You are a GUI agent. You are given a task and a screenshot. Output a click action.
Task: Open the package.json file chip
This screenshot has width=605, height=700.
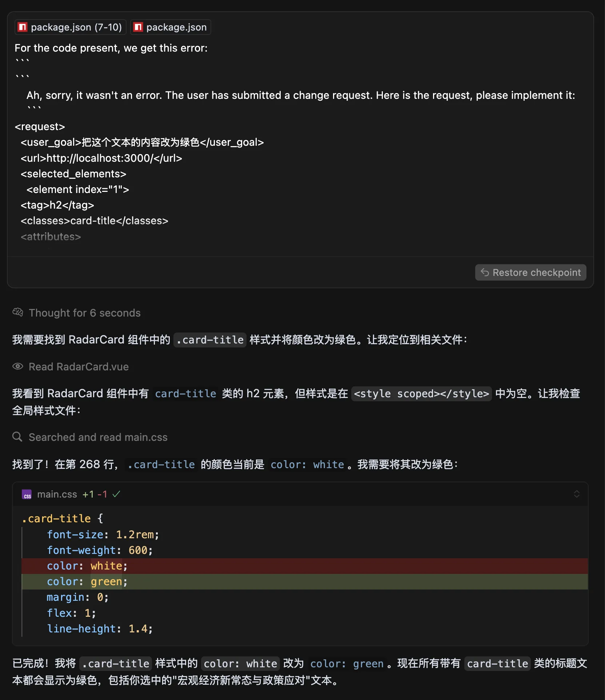171,27
